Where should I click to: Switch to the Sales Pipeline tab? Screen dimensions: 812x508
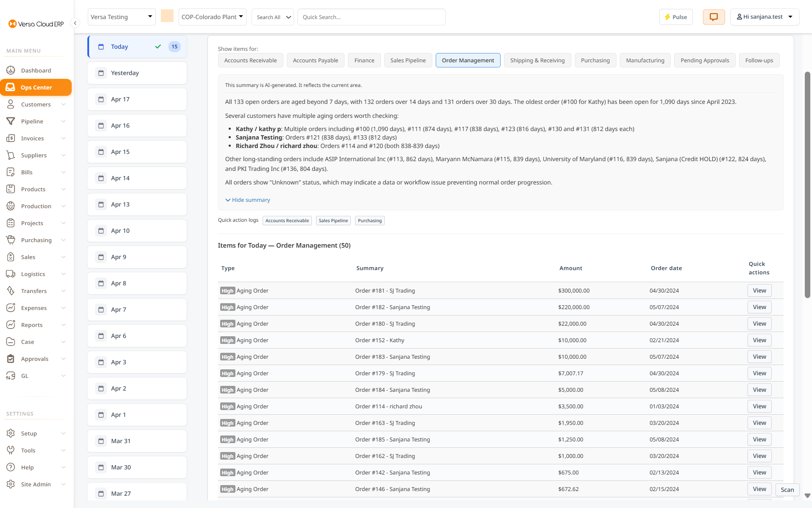[x=408, y=60]
